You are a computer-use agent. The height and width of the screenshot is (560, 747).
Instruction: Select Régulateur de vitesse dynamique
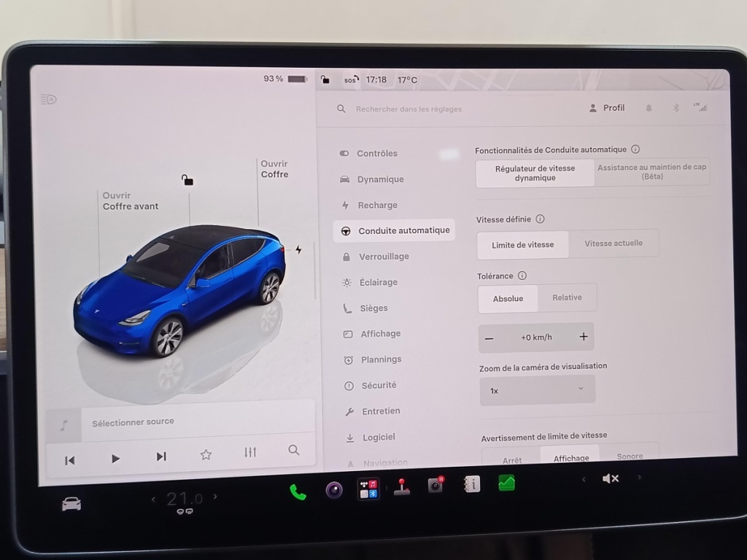(535, 173)
